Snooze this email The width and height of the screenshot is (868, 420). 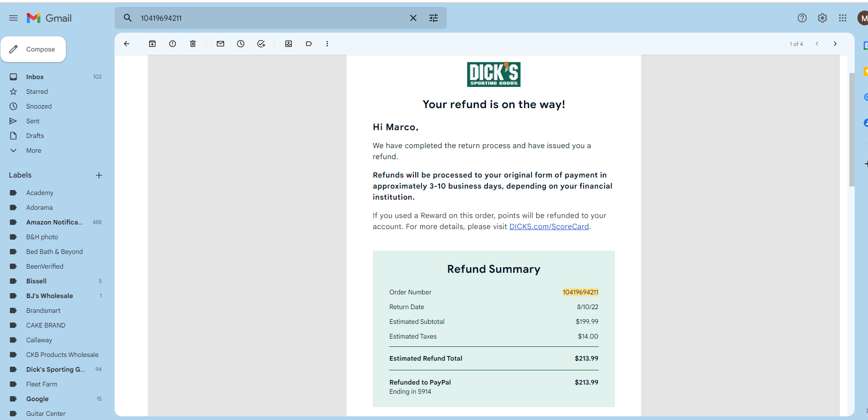241,44
